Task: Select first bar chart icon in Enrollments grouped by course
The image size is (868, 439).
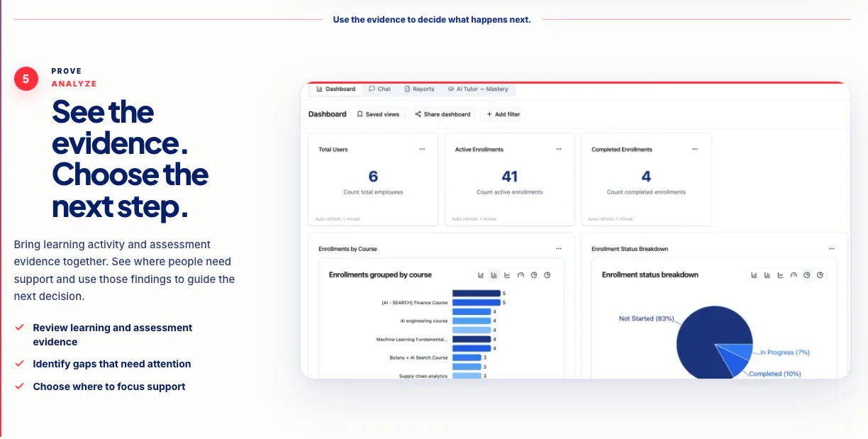Action: [x=481, y=275]
